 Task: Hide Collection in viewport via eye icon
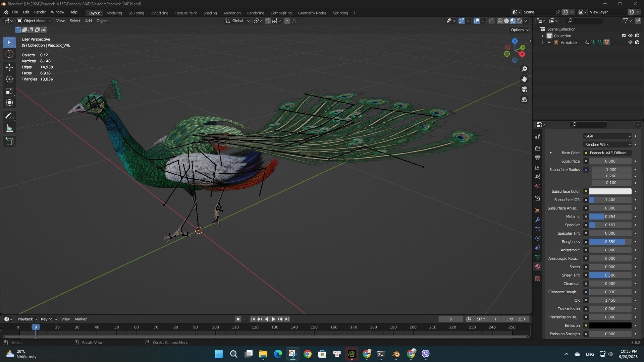[x=630, y=36]
